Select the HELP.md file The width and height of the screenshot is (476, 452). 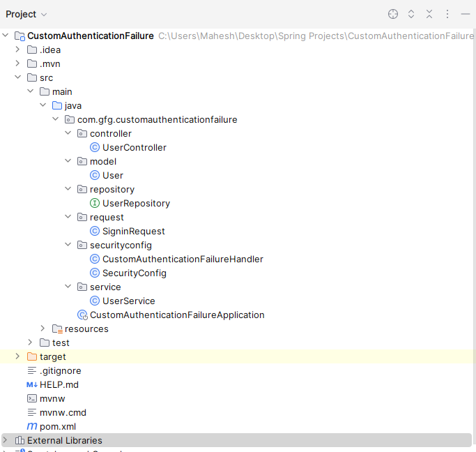click(59, 384)
